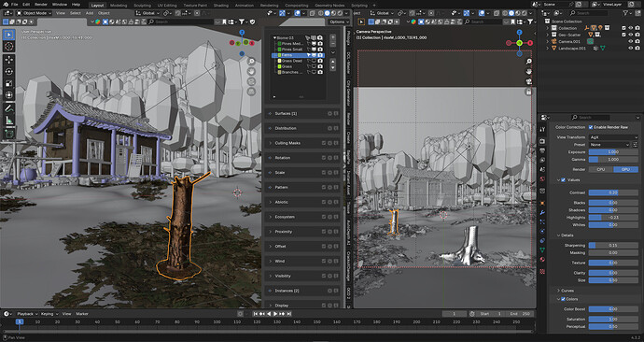Click the GPU render button

point(626,169)
